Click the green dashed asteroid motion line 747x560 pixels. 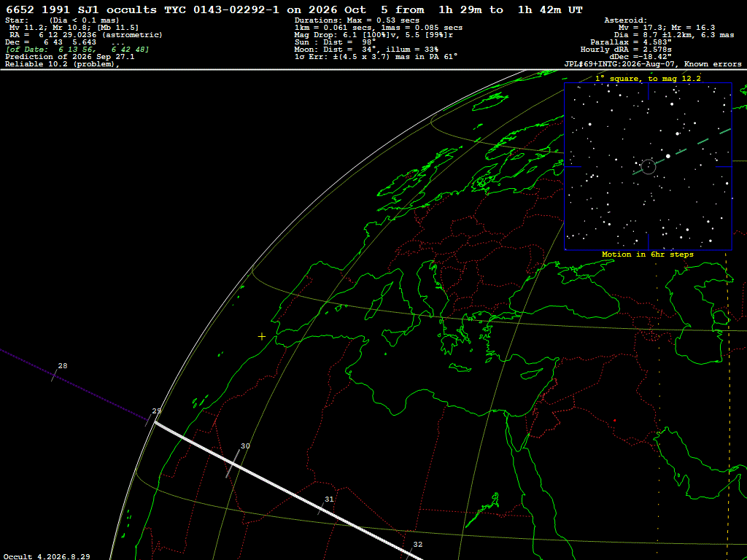[x=682, y=152]
